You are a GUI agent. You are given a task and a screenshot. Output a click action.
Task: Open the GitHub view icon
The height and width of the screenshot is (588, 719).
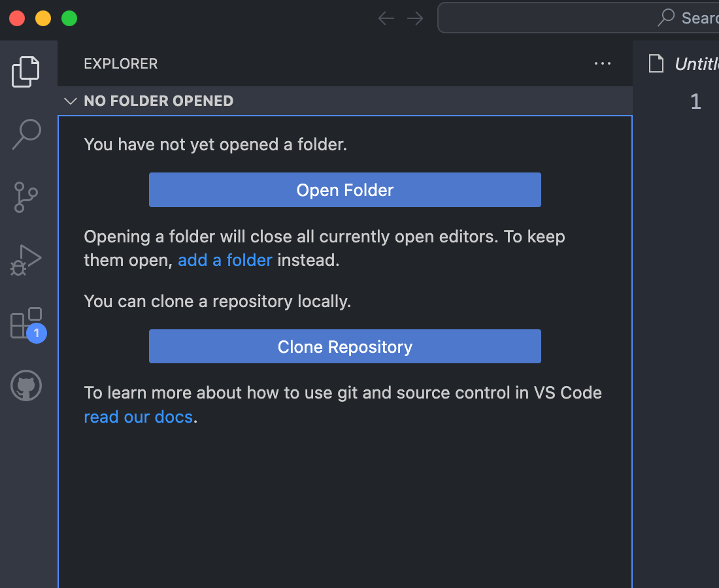tap(26, 385)
